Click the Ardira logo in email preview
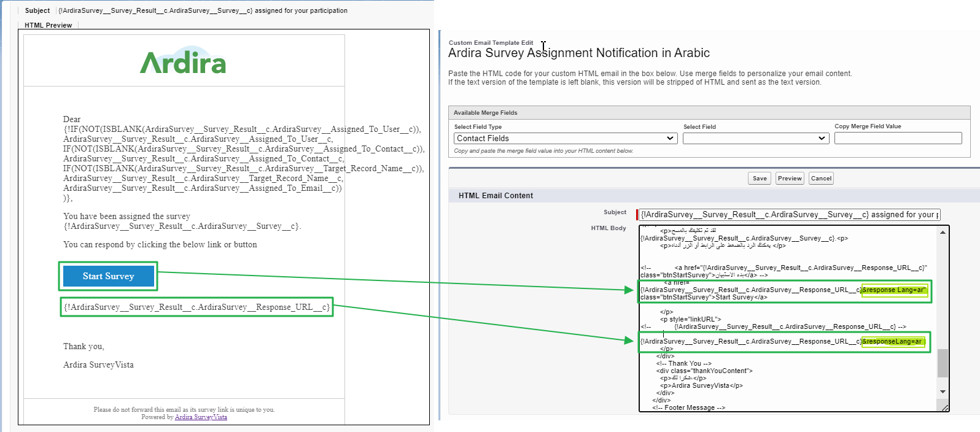980x432 pixels. (x=183, y=60)
